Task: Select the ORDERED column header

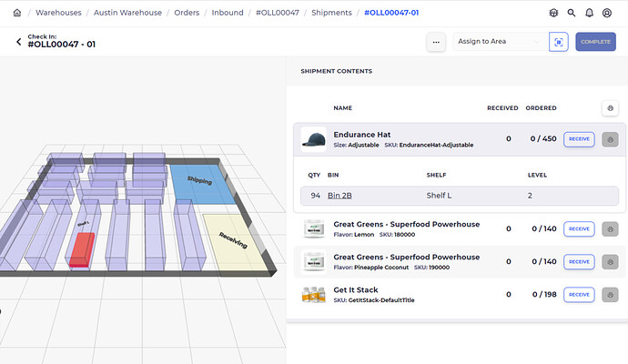Action: pyautogui.click(x=542, y=108)
